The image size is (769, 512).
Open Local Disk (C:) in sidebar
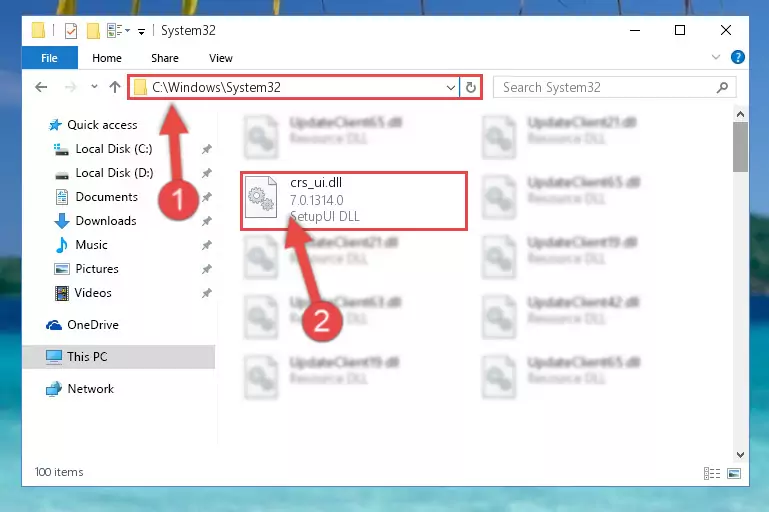[x=114, y=149]
